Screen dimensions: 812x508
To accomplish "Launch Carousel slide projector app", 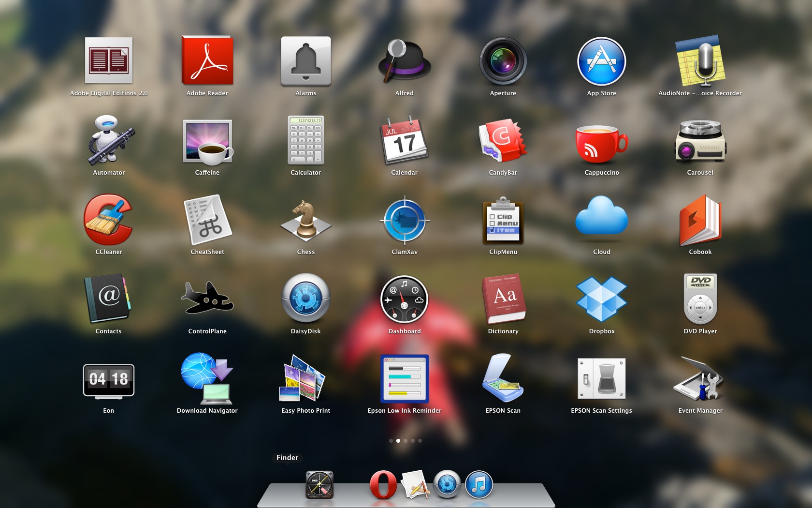I will click(700, 140).
